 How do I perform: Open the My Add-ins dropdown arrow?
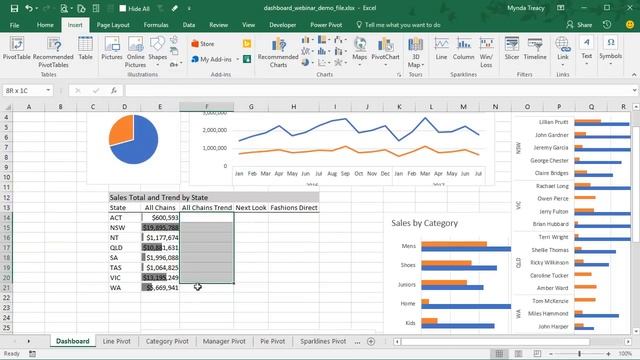pyautogui.click(x=238, y=60)
